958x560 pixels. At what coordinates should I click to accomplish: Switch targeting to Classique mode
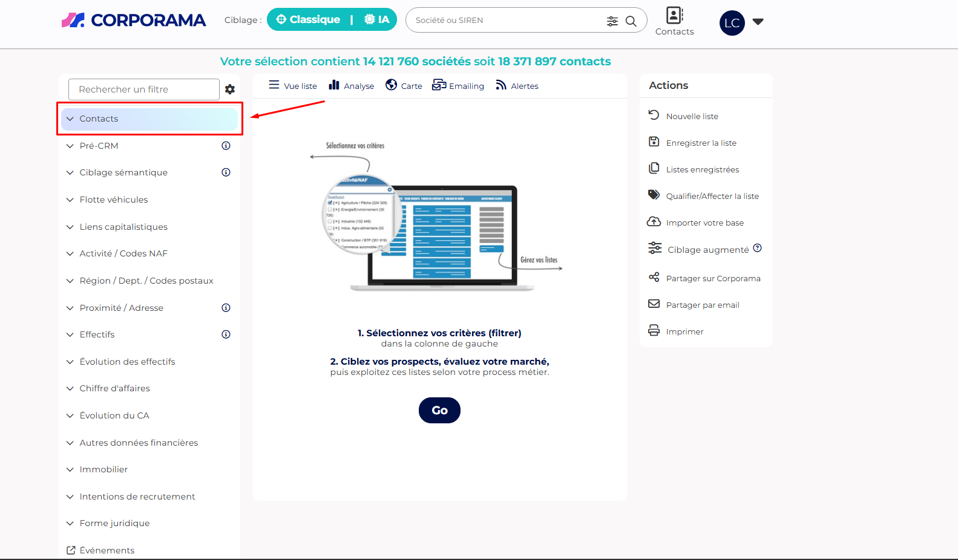point(309,20)
